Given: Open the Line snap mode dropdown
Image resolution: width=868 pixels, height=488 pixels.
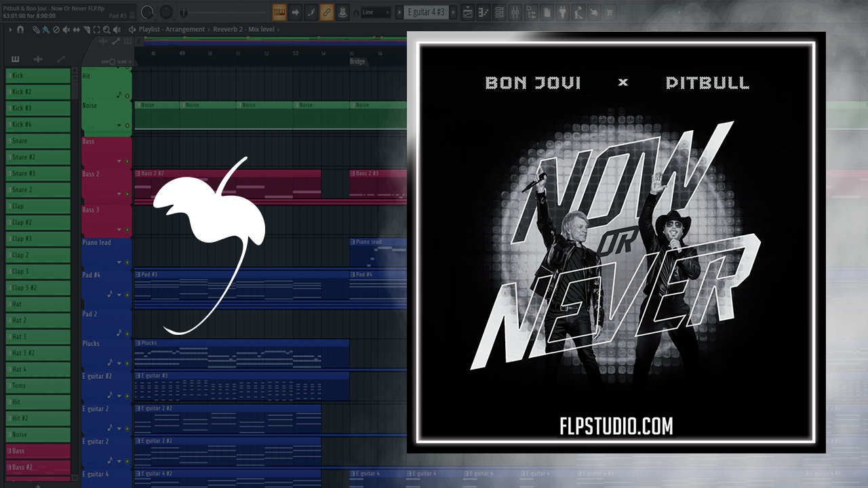Looking at the screenshot, I should coord(375,12).
